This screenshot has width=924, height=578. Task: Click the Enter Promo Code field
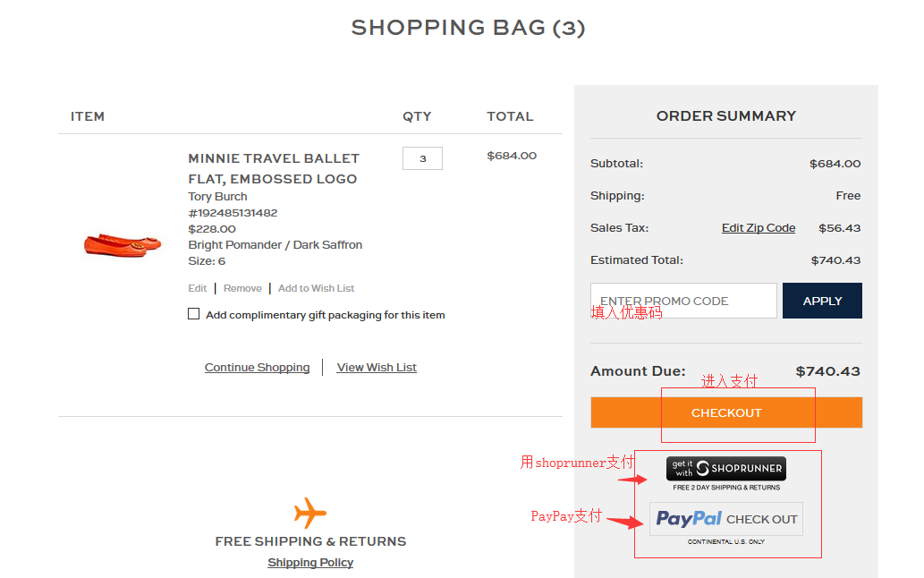point(683,301)
